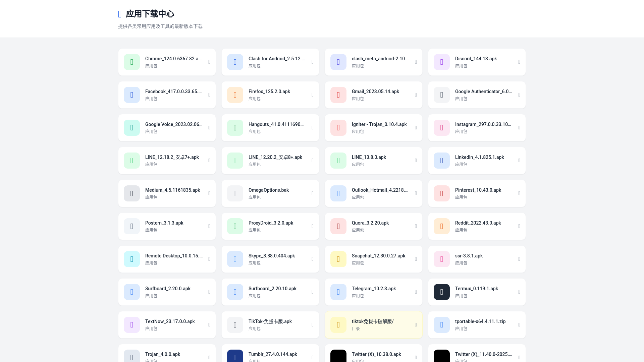
Task: Click the icon beside the 应用下载中心 title
Action: coord(120,14)
